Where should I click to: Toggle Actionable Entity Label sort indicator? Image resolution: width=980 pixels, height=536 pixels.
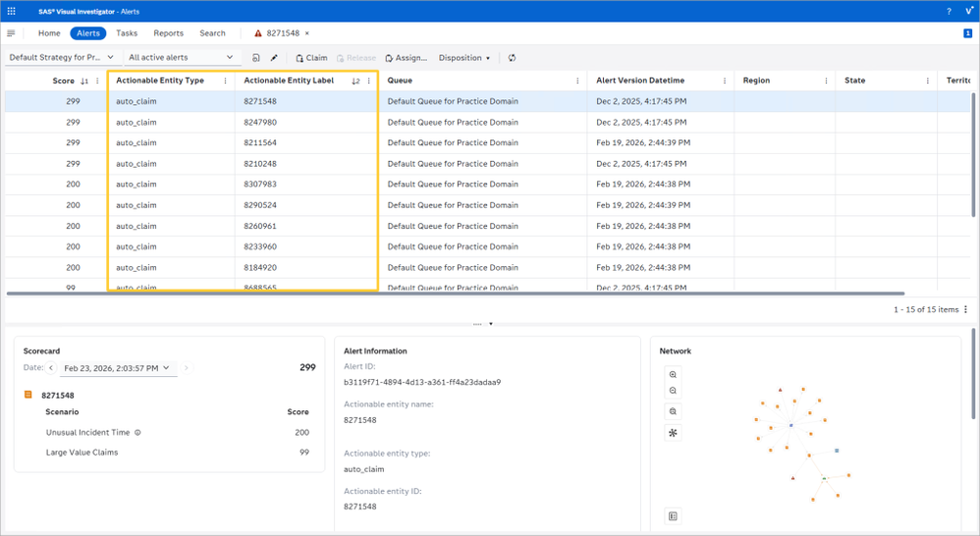(355, 81)
